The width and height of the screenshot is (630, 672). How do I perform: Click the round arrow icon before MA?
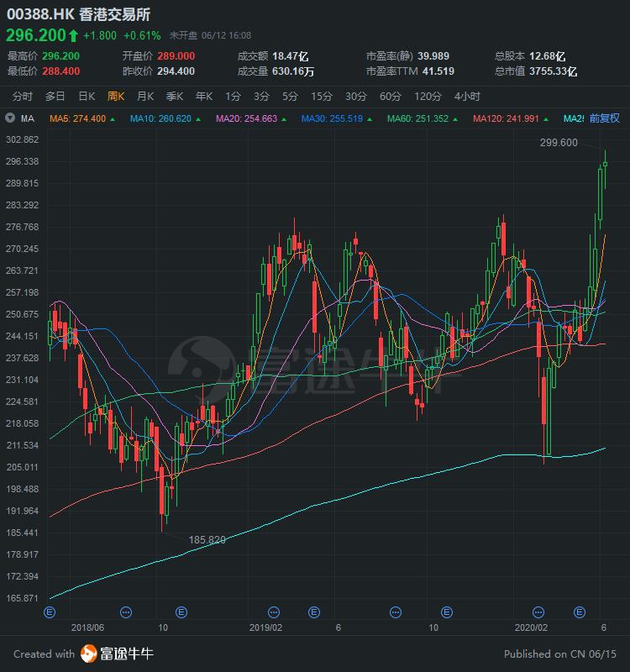point(10,118)
